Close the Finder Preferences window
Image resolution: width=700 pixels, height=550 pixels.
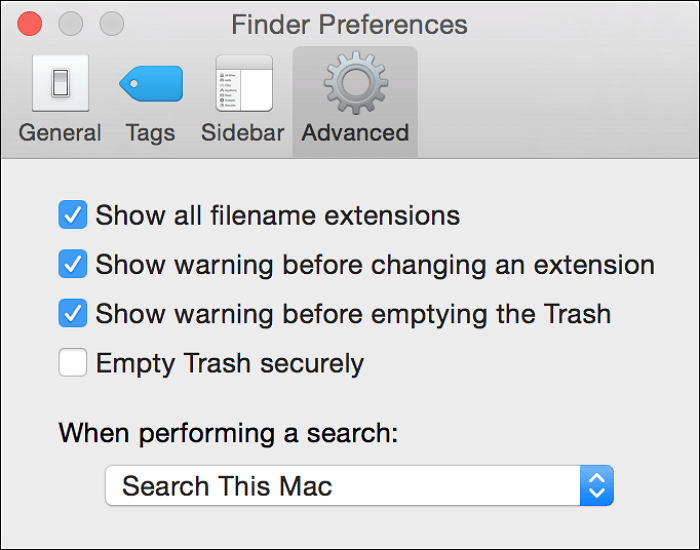pos(30,23)
